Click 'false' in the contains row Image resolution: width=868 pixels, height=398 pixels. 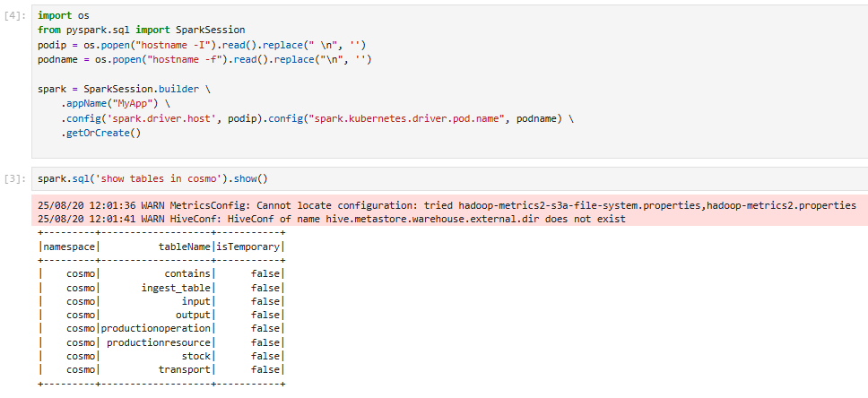[265, 273]
